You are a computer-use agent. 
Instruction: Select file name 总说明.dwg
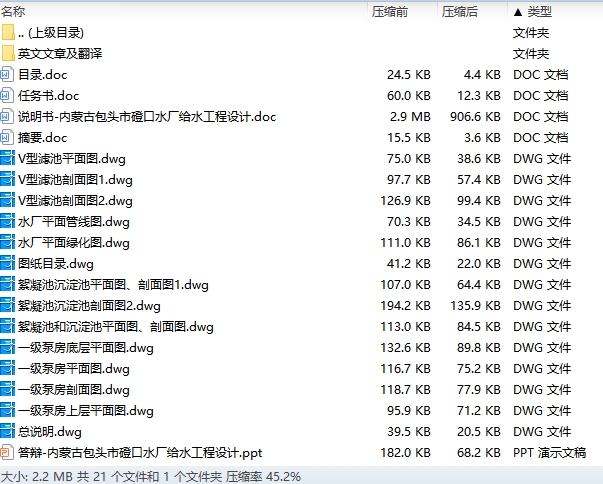click(50, 432)
